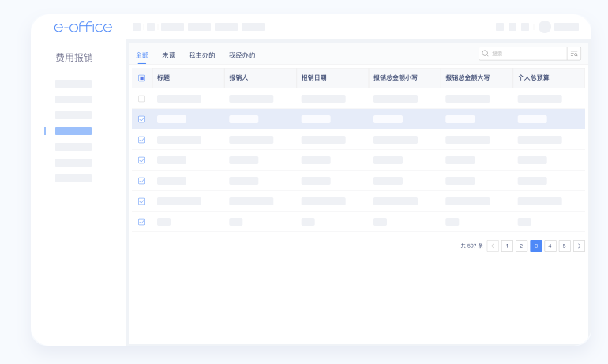
Task: Select the 全部 tab
Action: [142, 55]
